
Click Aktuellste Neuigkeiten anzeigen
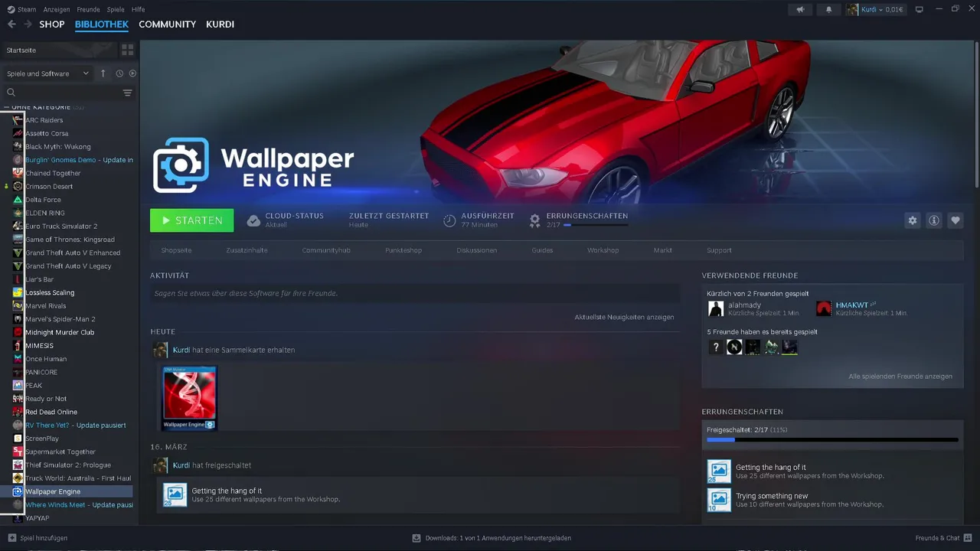(x=624, y=317)
